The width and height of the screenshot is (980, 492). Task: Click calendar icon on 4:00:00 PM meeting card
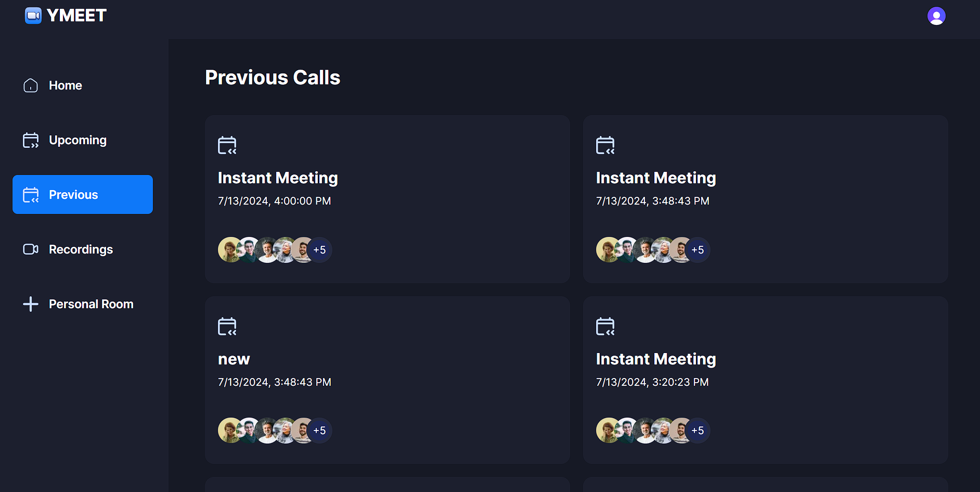(227, 145)
